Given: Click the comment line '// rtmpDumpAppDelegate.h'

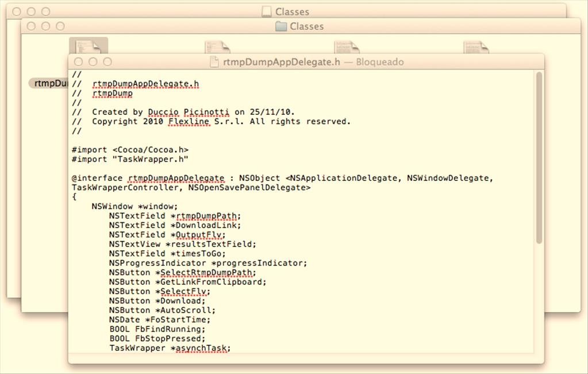Looking at the screenshot, I should (x=136, y=84).
